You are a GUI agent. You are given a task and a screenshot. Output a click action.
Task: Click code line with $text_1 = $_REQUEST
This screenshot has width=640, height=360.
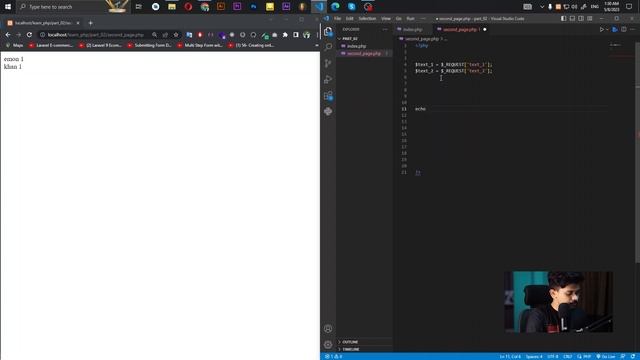tap(453, 64)
